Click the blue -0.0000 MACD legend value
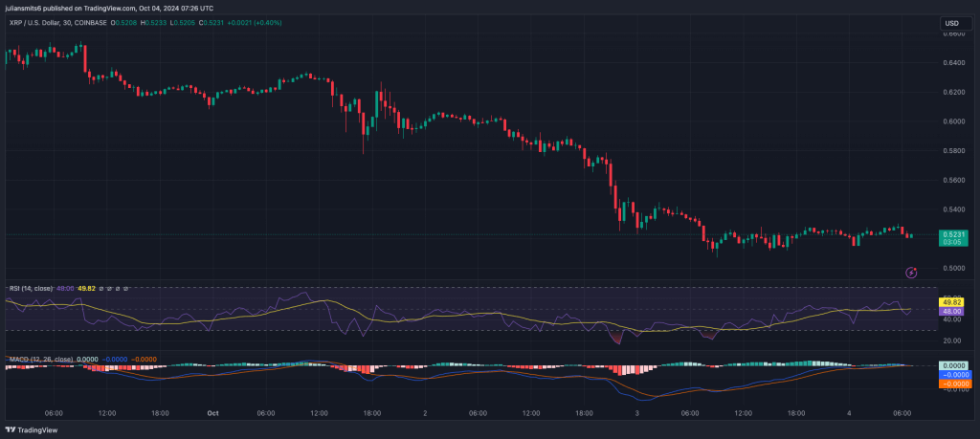Screen dimensions: 980x439 pyautogui.click(x=115, y=359)
